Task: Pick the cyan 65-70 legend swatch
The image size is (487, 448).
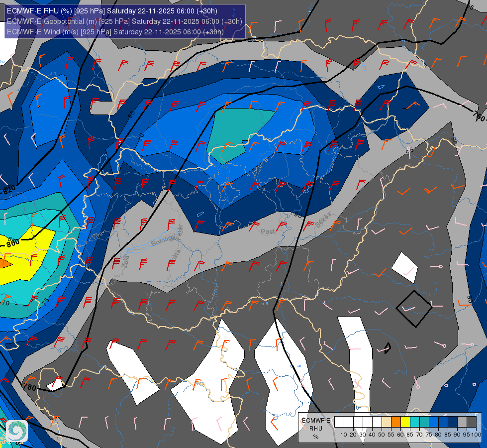Action: point(415,422)
